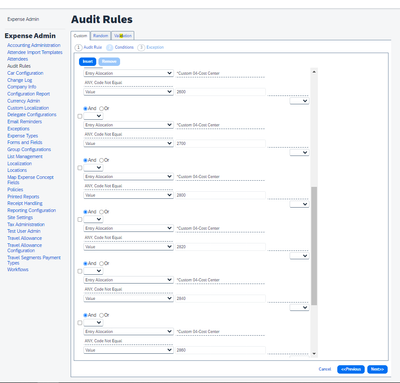Open Travel Segments Payment Types link
This screenshot has height=383, width=400.
pos(34,260)
